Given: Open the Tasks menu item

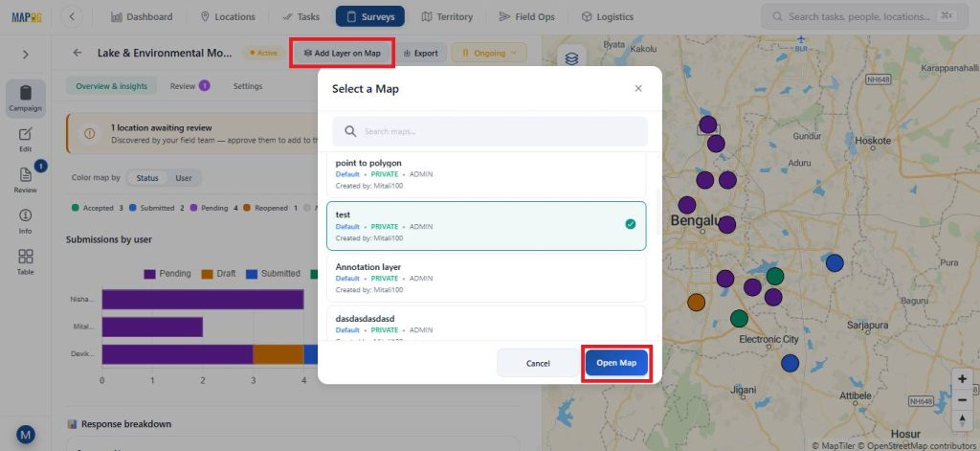Looking at the screenshot, I should click(301, 17).
